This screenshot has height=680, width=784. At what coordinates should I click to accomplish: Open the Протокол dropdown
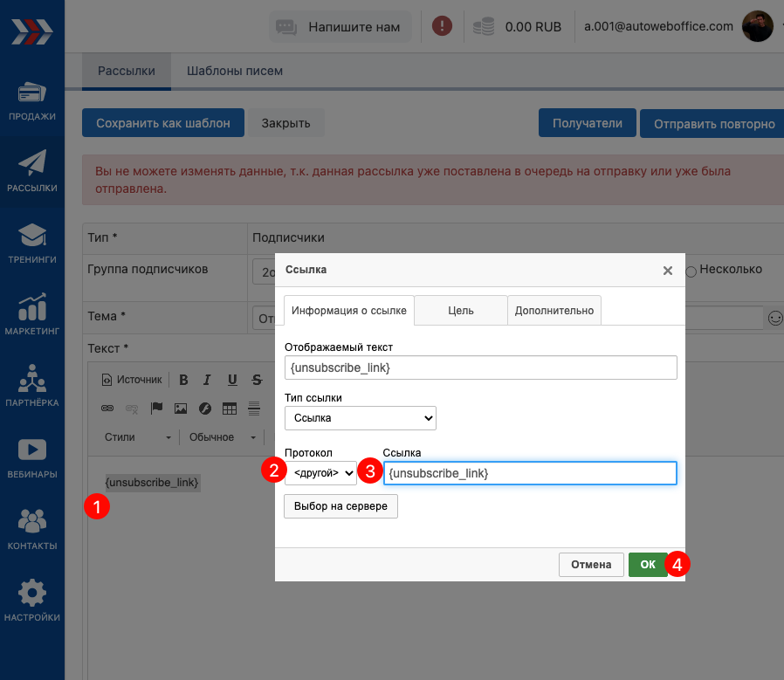(321, 473)
